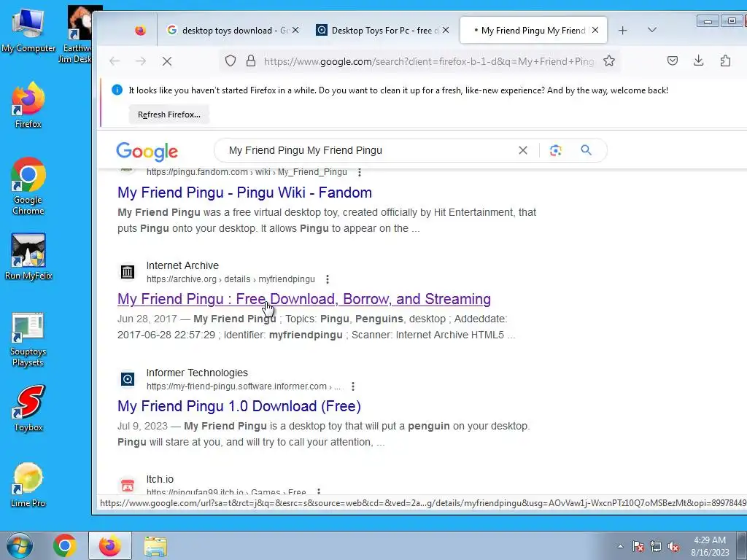Screen dimensions: 747x560
Task: Go back to the previous page
Action: coord(115,61)
